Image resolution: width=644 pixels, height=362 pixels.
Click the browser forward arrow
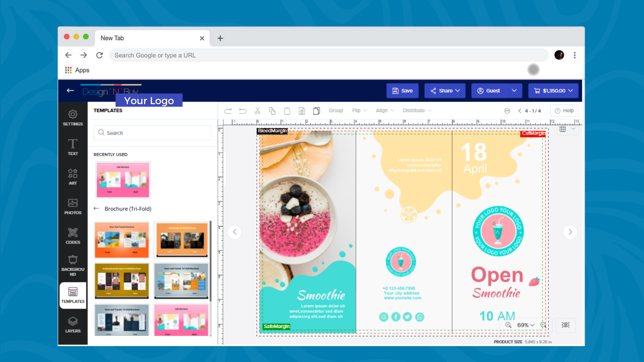84,55
